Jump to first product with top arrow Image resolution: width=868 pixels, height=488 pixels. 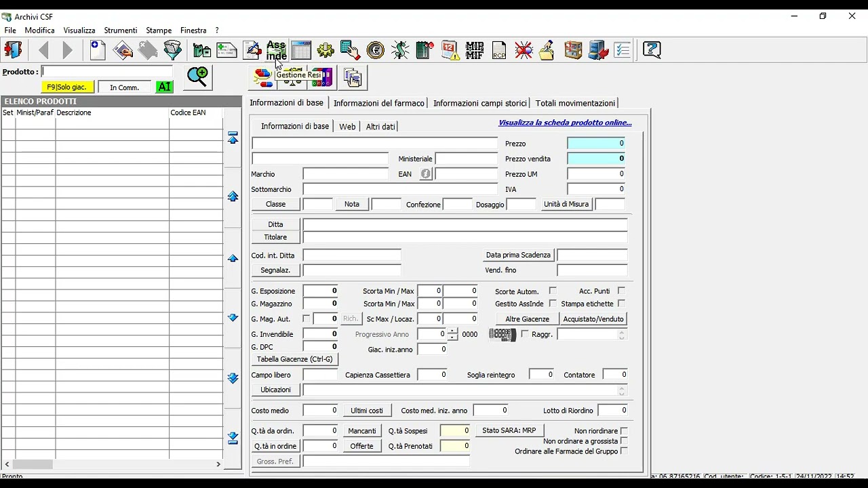[233, 138]
